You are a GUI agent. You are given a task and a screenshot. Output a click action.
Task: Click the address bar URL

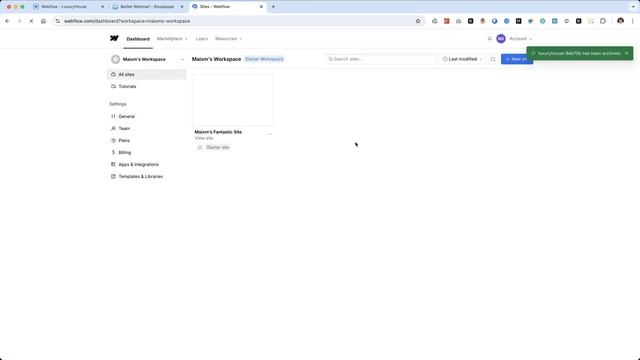[x=127, y=21]
